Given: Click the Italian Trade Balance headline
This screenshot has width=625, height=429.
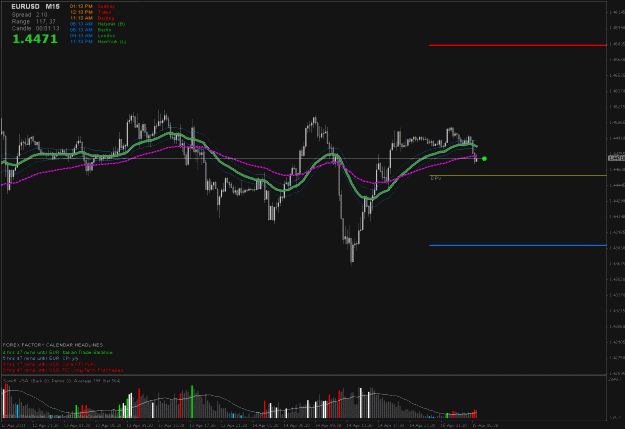Looking at the screenshot, I should click(58, 352).
